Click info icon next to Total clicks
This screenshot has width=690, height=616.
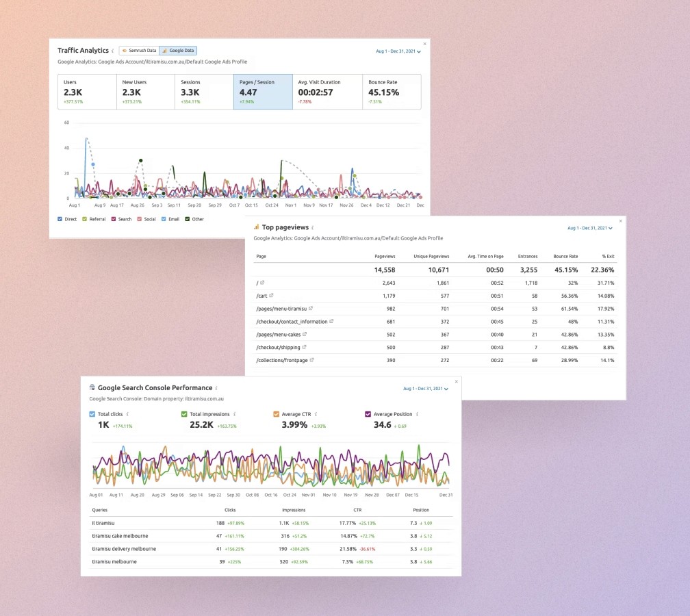(127, 415)
